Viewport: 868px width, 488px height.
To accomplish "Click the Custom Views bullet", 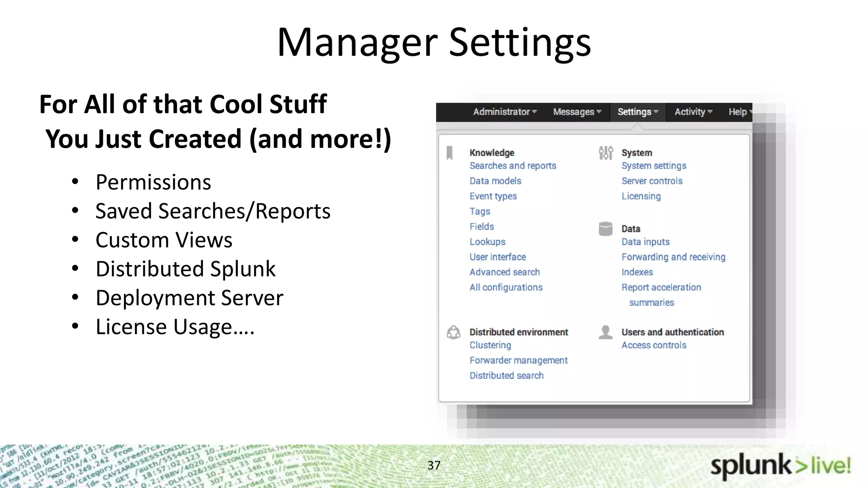I will point(164,240).
